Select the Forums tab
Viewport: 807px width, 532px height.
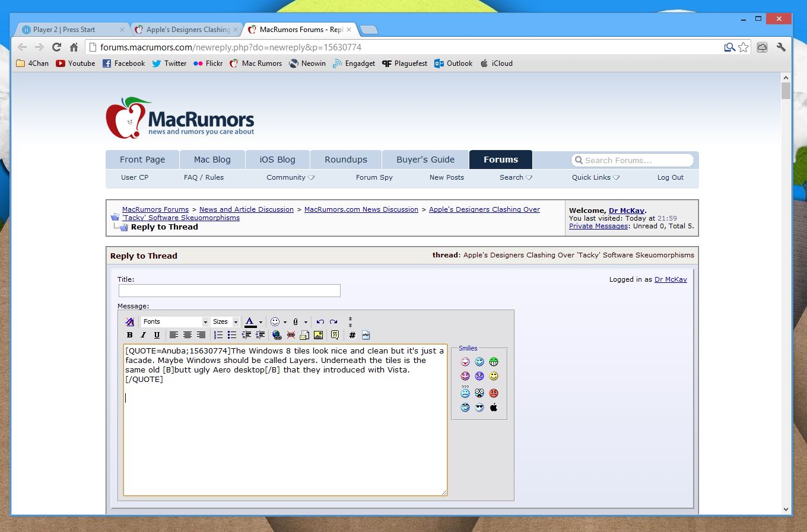[501, 160]
